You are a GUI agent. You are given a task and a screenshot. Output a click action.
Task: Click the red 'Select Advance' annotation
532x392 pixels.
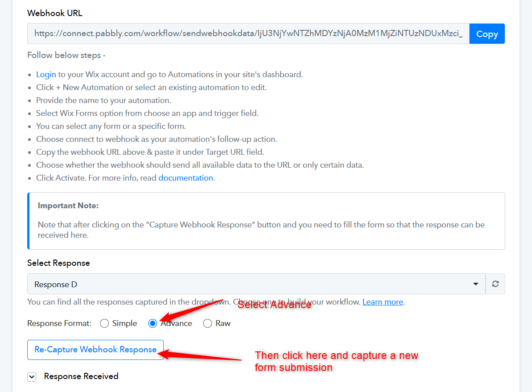click(x=274, y=305)
